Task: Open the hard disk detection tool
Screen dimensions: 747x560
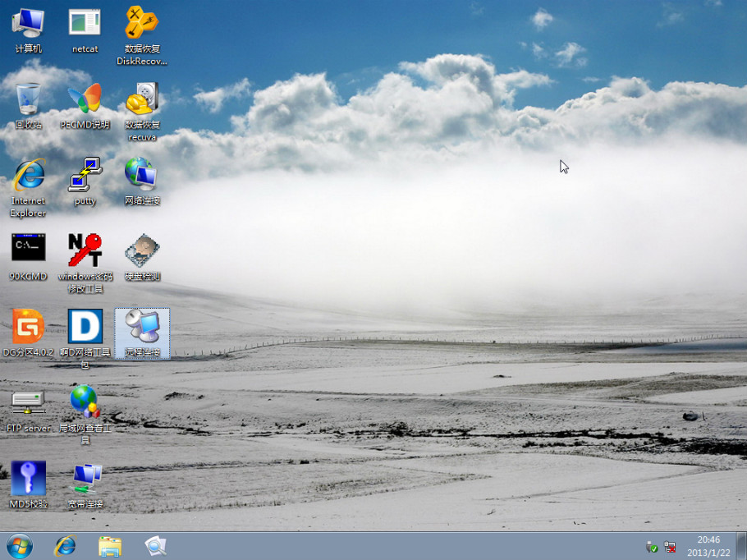Action: point(141,250)
